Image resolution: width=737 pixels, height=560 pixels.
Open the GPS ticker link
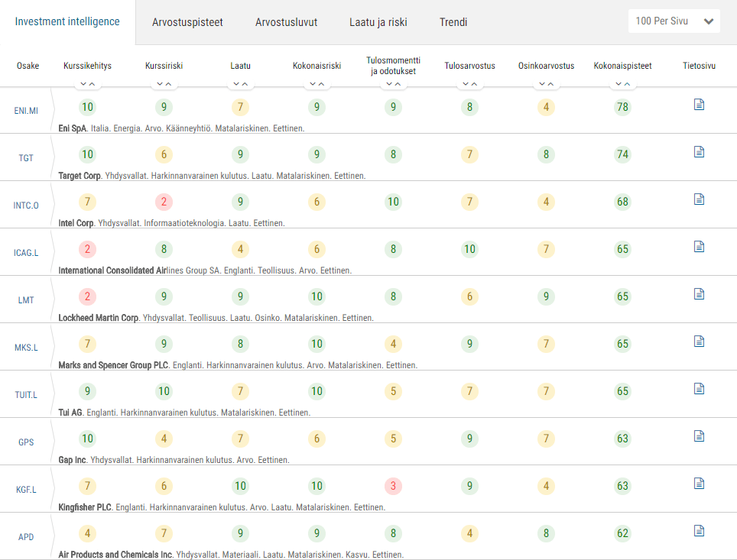[x=26, y=442]
